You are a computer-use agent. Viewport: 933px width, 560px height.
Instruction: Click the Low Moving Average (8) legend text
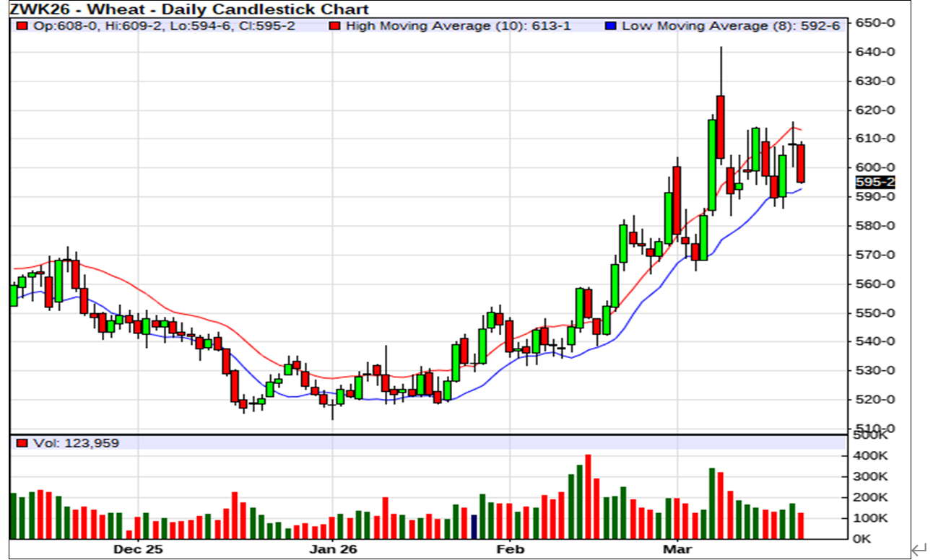pyautogui.click(x=731, y=26)
